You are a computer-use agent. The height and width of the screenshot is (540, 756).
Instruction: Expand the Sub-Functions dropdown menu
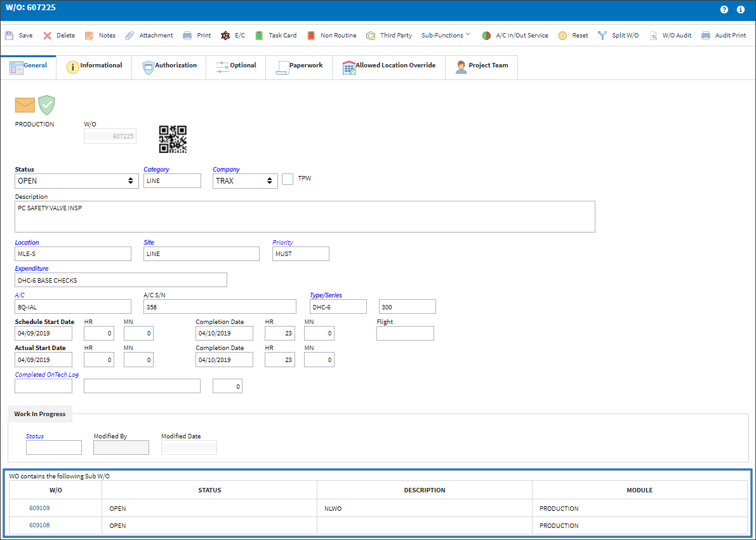pos(446,35)
